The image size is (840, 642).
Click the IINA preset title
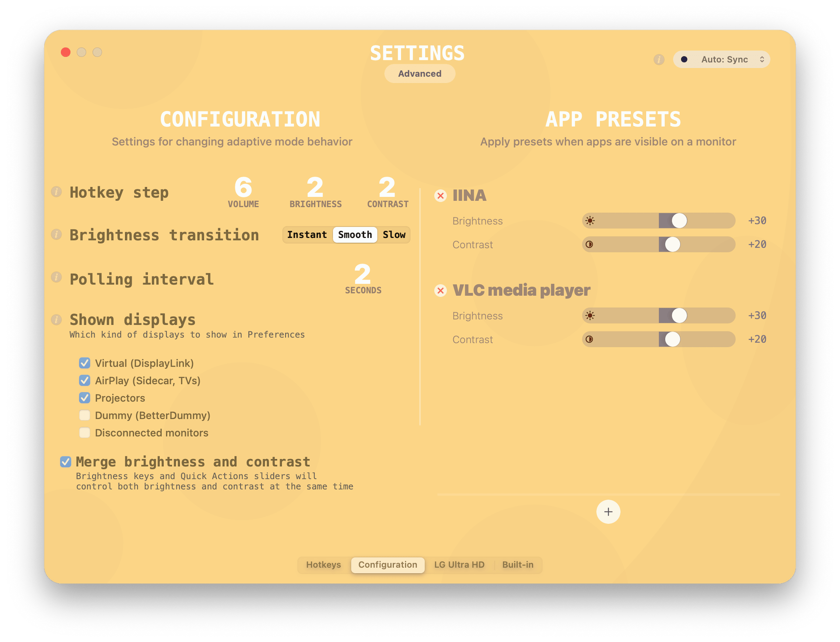click(x=469, y=195)
